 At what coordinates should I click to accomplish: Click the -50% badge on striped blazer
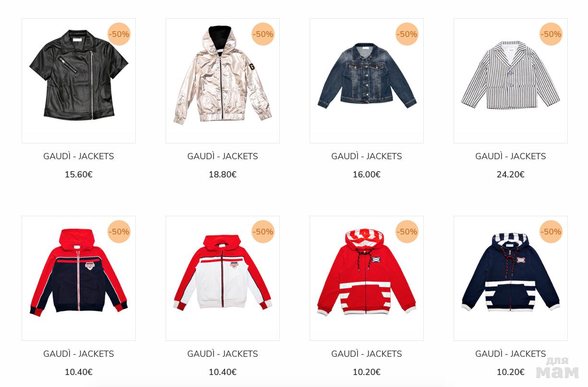pos(551,34)
